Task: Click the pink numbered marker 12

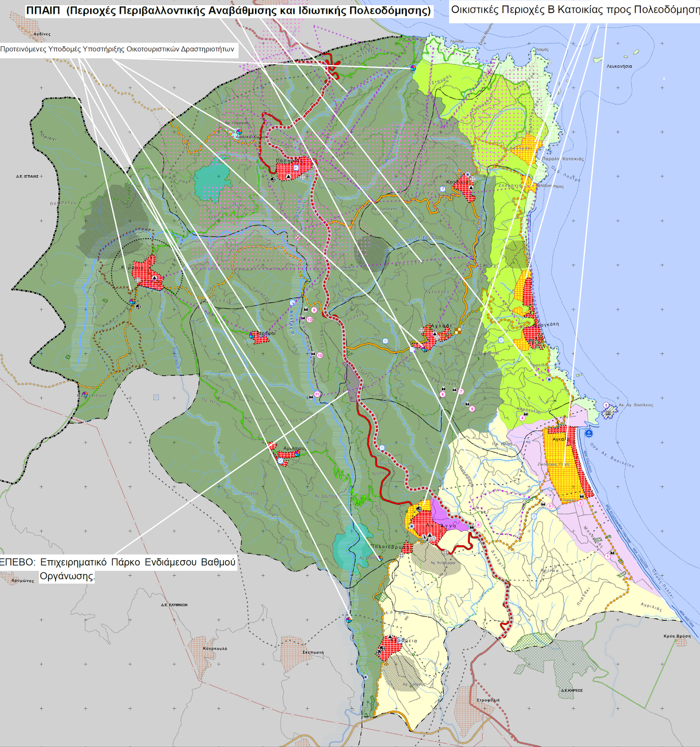Action: [310, 320]
